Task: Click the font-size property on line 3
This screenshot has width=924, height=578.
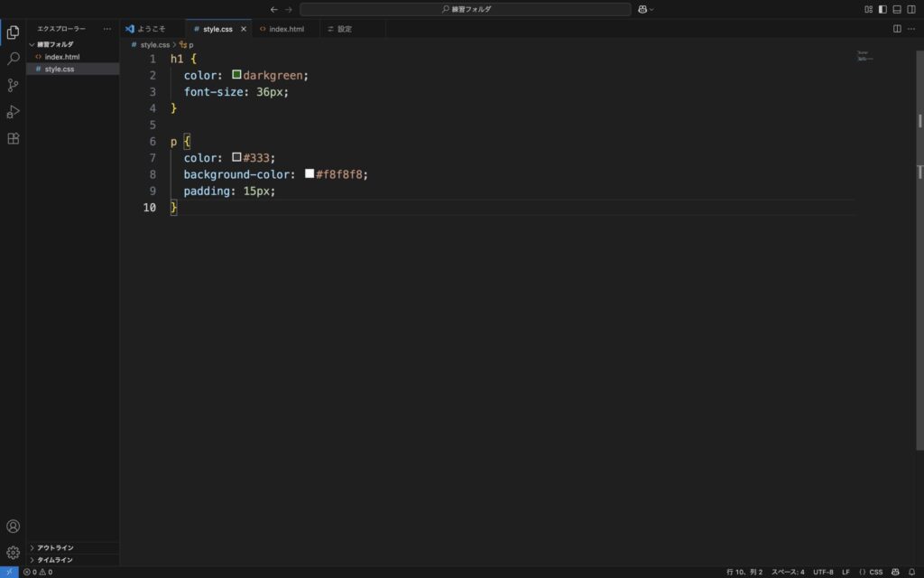Action: [x=213, y=92]
